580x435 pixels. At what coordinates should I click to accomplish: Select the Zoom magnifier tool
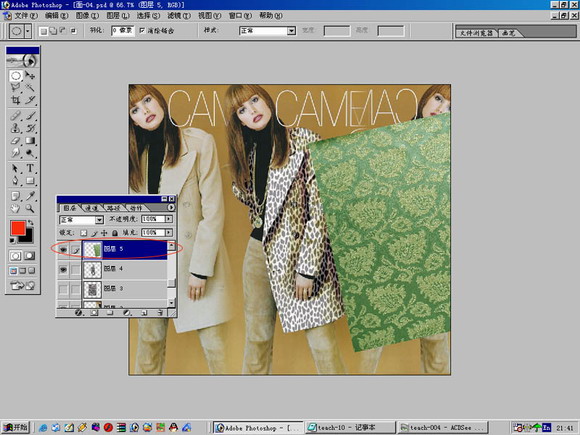tap(30, 208)
